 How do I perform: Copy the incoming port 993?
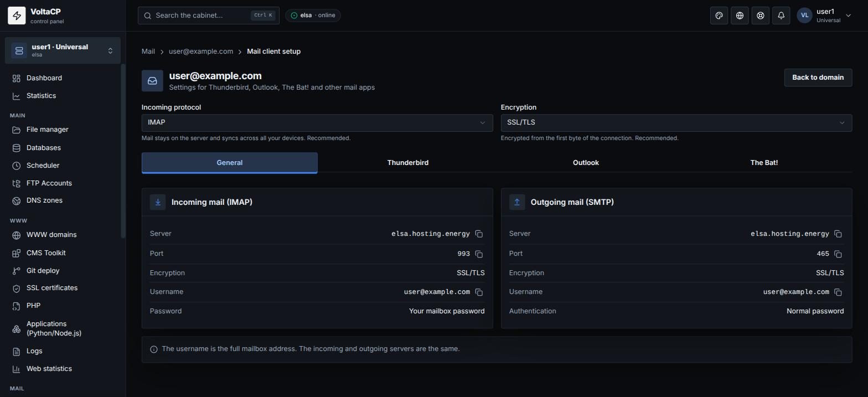[x=479, y=254]
